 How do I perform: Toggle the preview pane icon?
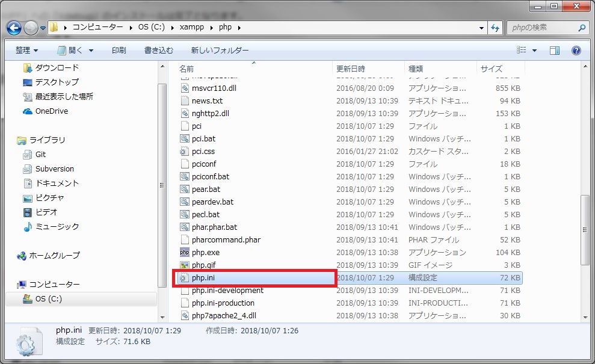(555, 51)
